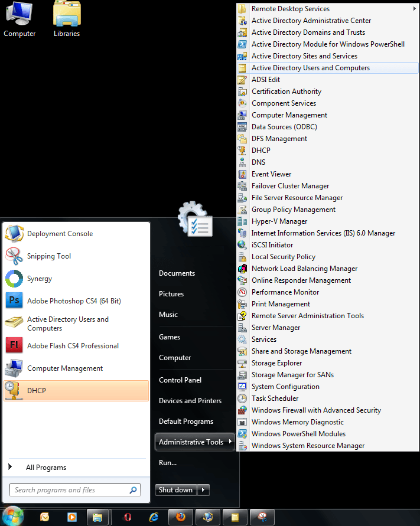420x526 pixels.
Task: Click the user account picture tile
Action: point(195,220)
